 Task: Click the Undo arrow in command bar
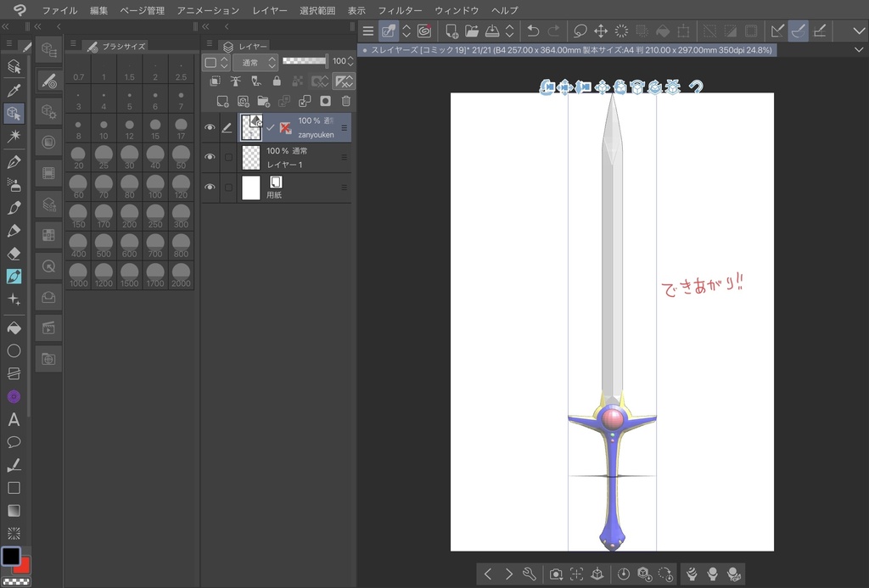coord(533,31)
